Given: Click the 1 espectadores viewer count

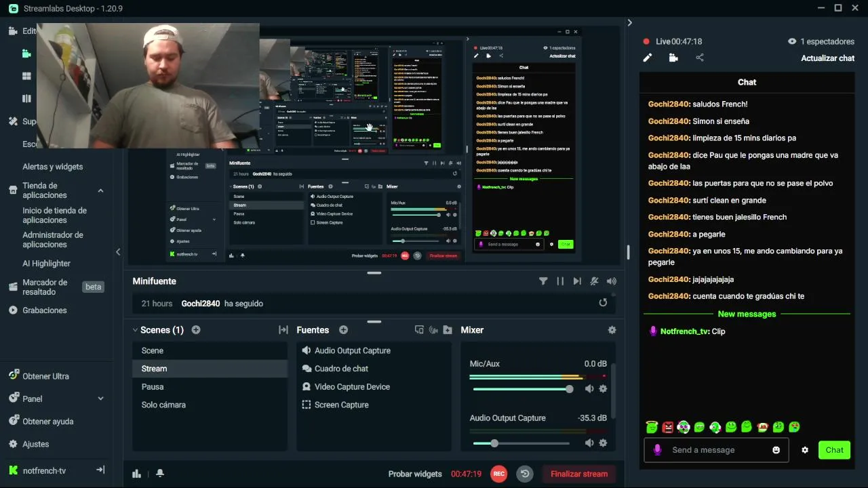Looking at the screenshot, I should tap(821, 41).
